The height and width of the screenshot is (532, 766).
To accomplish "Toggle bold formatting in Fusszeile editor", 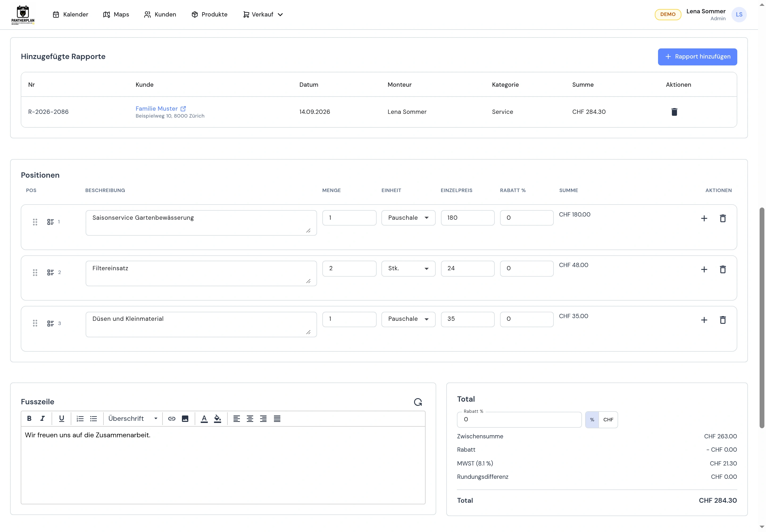I will point(29,419).
